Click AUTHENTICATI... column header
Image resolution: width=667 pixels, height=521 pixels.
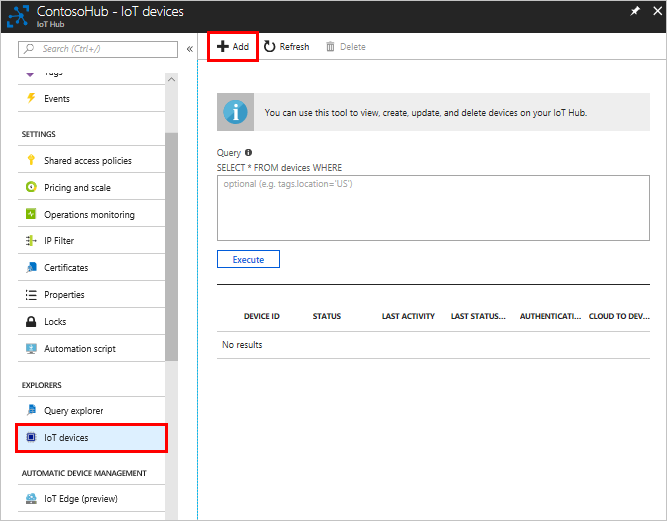pyautogui.click(x=550, y=316)
